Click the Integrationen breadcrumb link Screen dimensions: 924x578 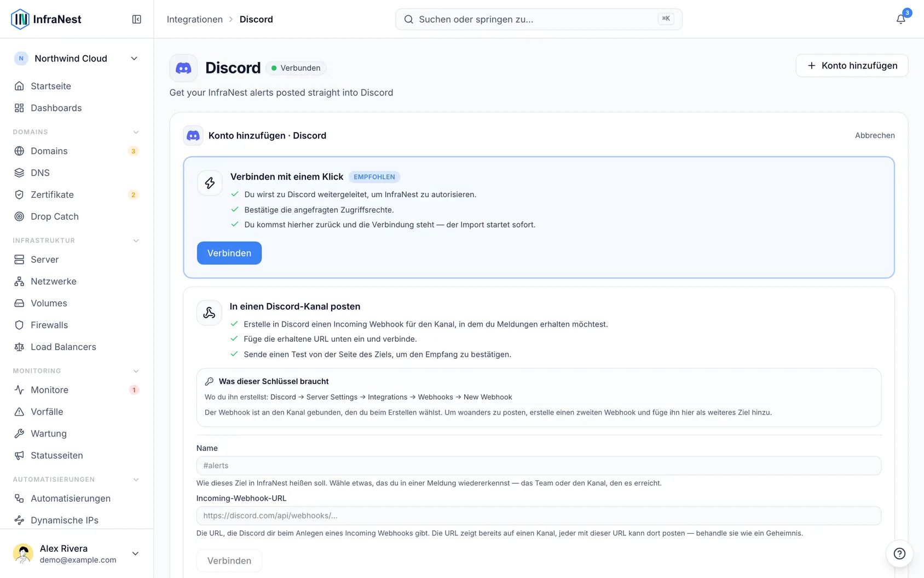pos(194,19)
